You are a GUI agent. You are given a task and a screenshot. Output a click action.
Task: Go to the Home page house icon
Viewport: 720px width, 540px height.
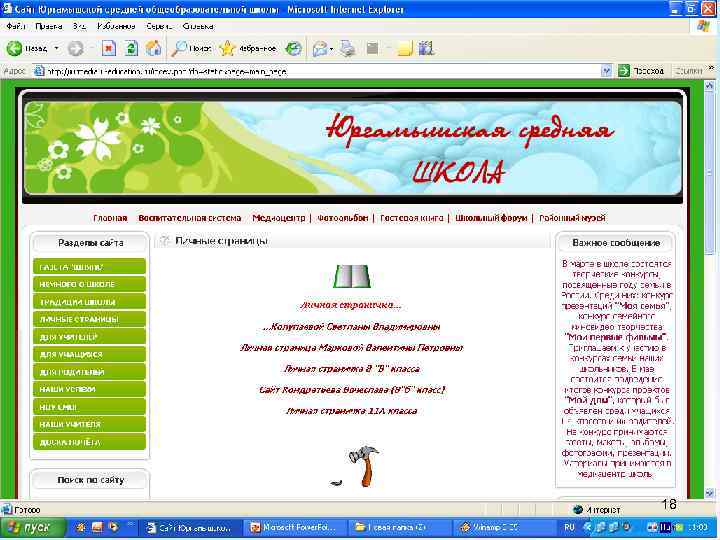coord(153,48)
